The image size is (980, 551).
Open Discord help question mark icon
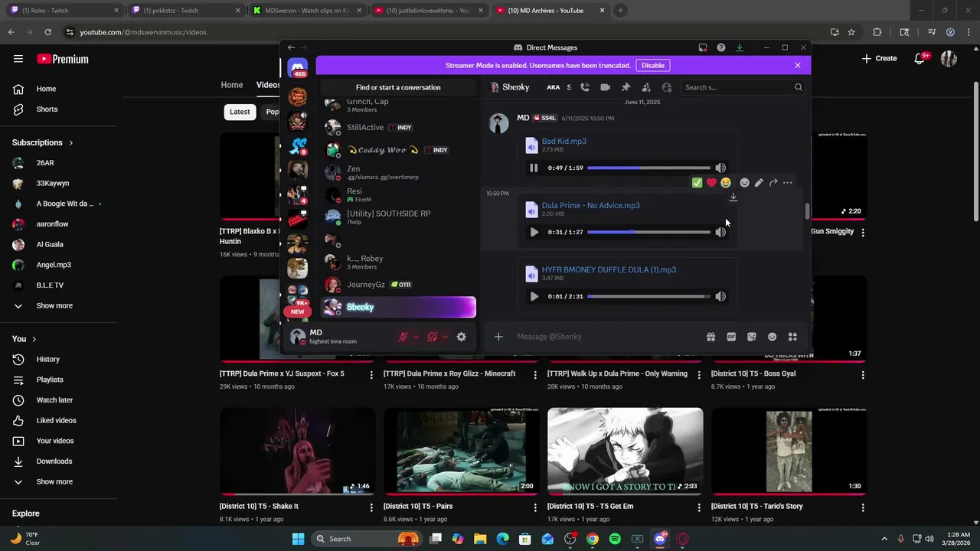(x=721, y=47)
